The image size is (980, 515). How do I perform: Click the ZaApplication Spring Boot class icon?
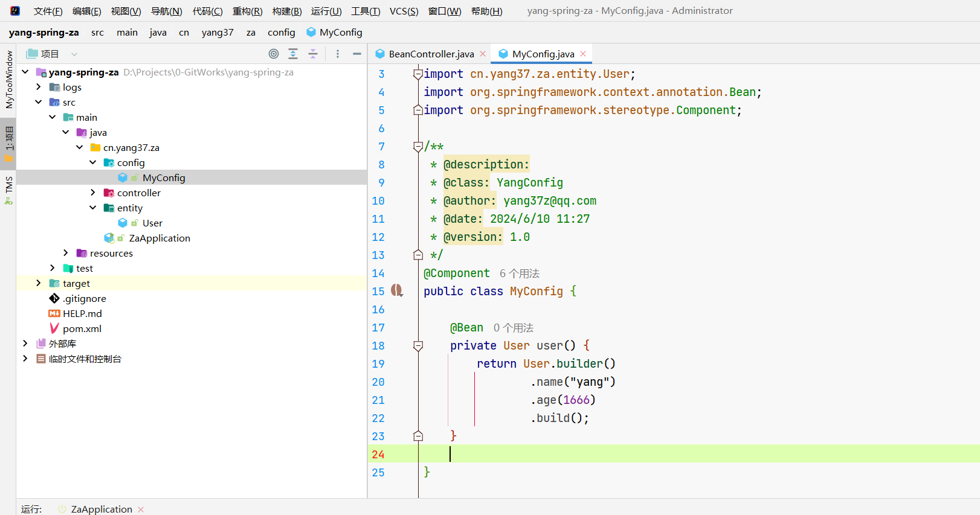tap(109, 238)
